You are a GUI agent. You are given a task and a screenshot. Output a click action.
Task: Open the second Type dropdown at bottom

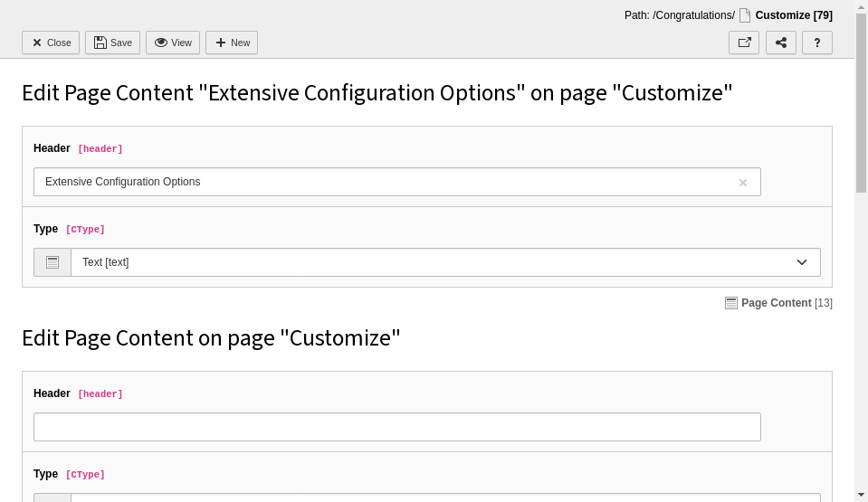[445, 497]
